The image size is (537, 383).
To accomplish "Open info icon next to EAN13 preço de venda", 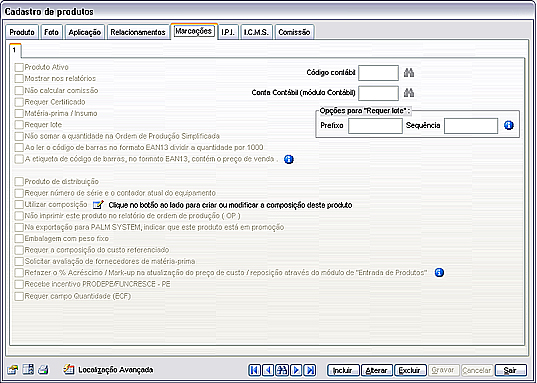I will (289, 159).
